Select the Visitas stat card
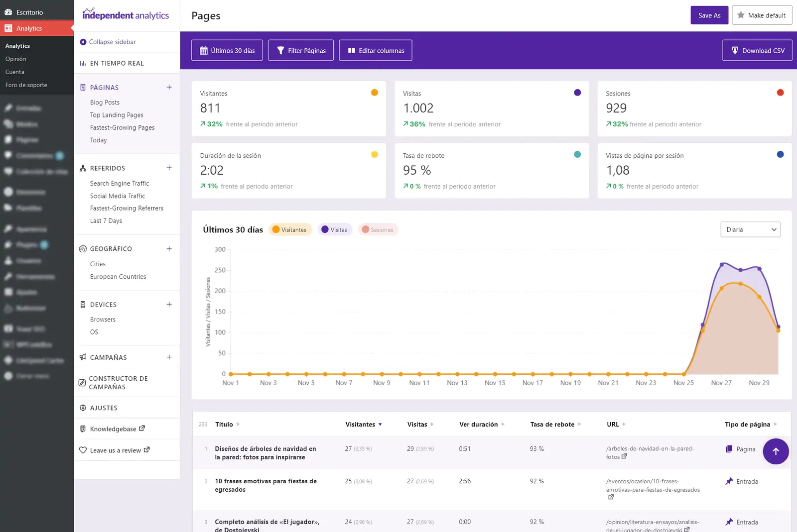Image resolution: width=797 pixels, height=532 pixels. coord(492,108)
